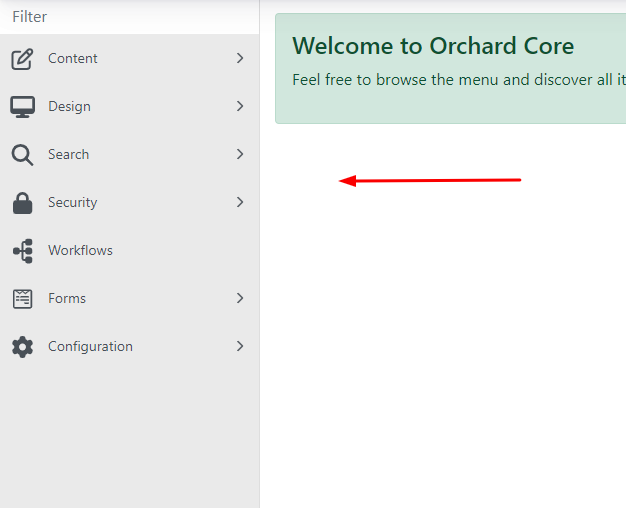Image resolution: width=626 pixels, height=508 pixels.
Task: Click the Content pencil-edit icon
Action: point(22,59)
